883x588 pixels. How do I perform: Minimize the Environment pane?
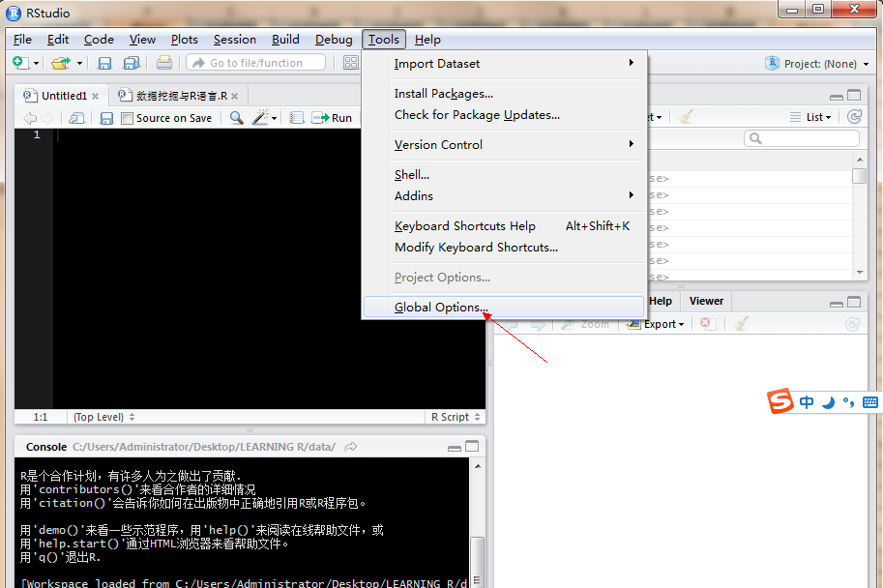(x=837, y=97)
